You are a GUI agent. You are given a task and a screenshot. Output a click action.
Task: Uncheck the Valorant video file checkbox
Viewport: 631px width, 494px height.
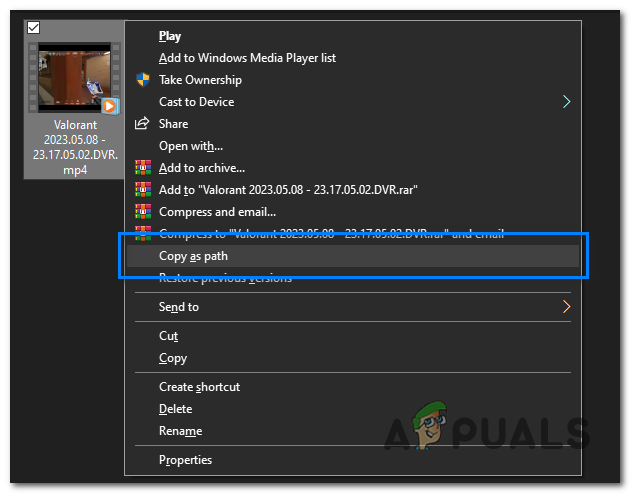(x=33, y=28)
